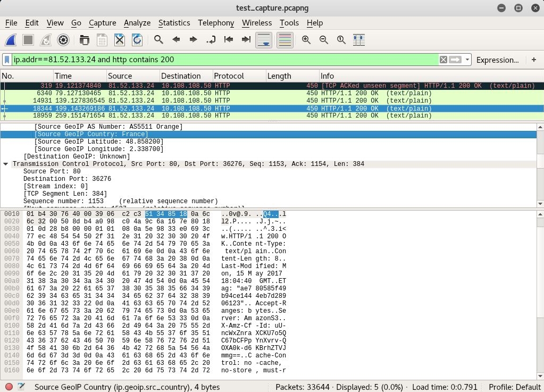Viewport: 544px width, 392px height.
Task: Go to the first packet
Action: tap(229, 40)
